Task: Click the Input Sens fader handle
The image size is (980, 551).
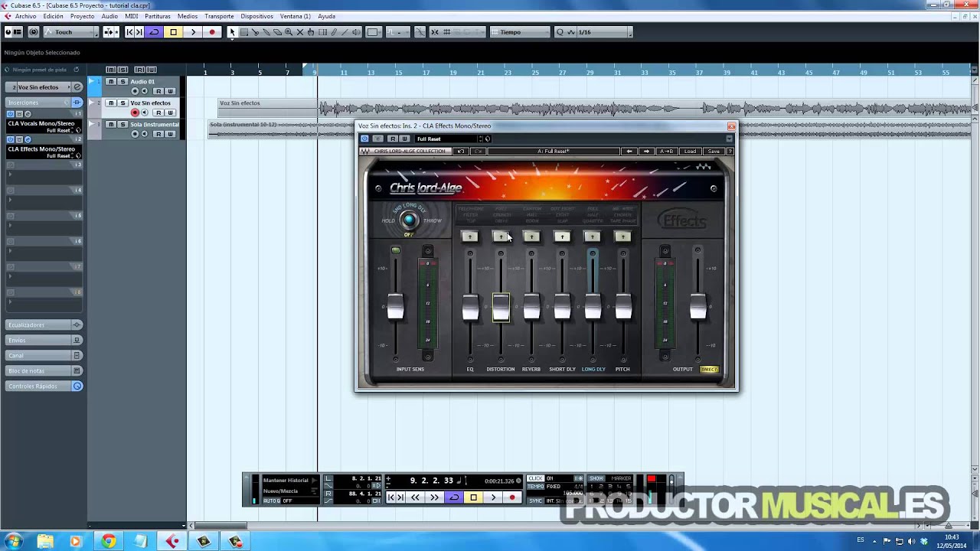Action: pyautogui.click(x=395, y=307)
